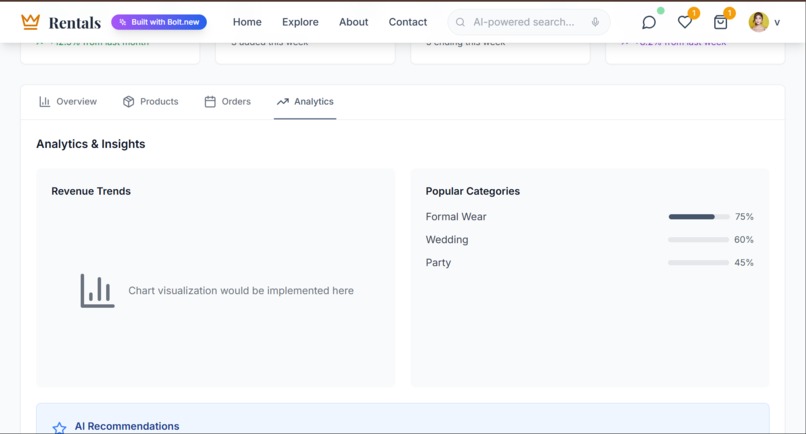
Task: Click the Party category label
Action: point(438,263)
